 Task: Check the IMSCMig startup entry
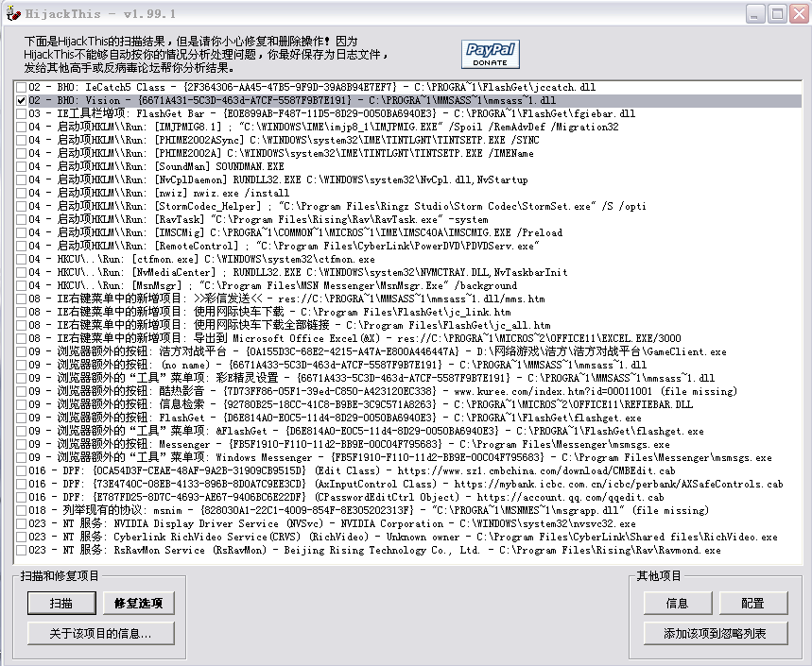(21, 232)
